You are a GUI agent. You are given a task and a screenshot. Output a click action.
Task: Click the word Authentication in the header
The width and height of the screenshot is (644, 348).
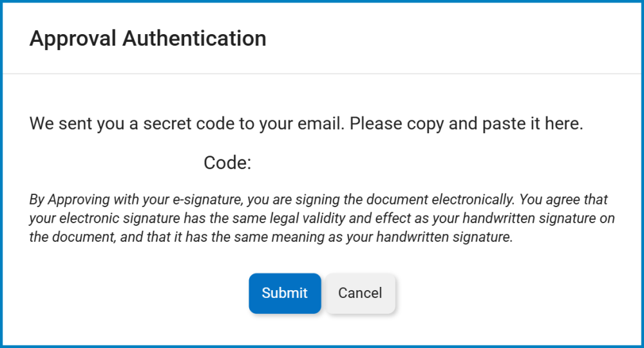194,39
